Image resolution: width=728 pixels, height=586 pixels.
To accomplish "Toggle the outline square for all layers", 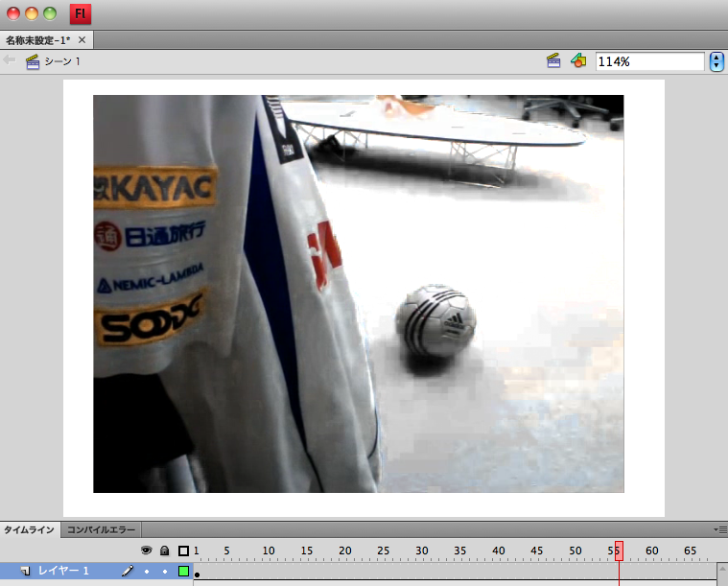I will click(x=183, y=551).
